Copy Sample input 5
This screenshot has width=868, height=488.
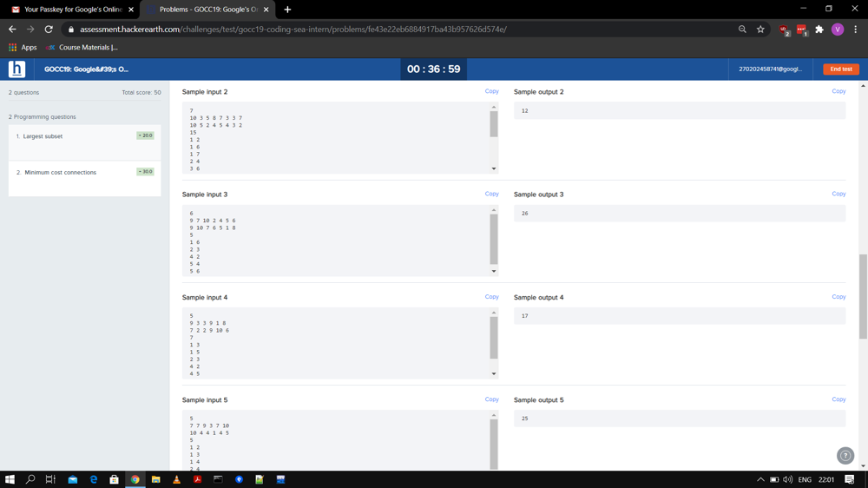click(491, 399)
